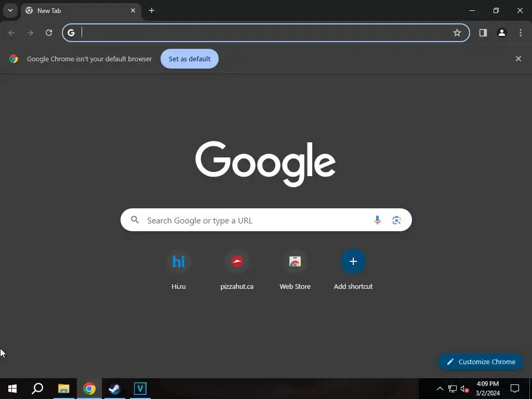Viewport: 532px width, 399px height.
Task: Click the Chrome logo in default browser bar
Action: (14, 59)
